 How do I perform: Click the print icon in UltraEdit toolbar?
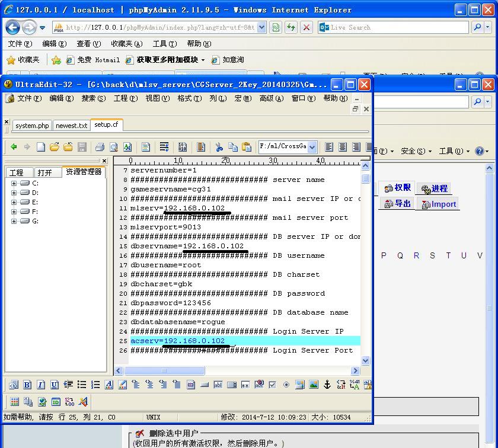click(x=100, y=147)
